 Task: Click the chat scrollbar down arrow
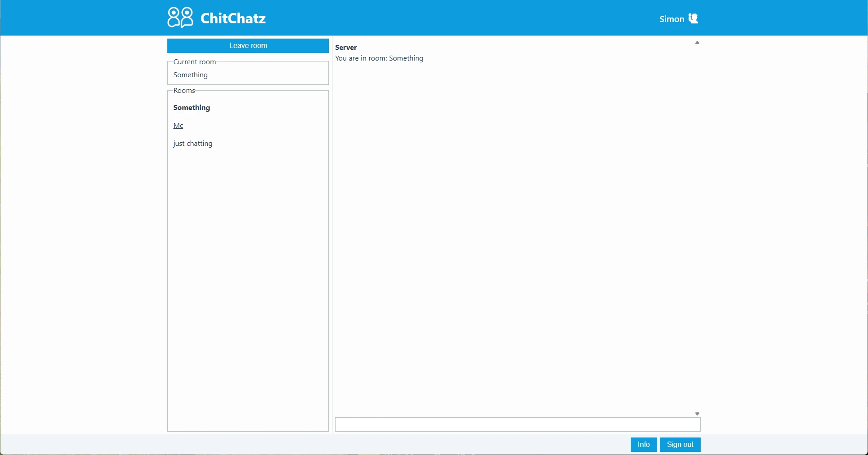pyautogui.click(x=697, y=414)
